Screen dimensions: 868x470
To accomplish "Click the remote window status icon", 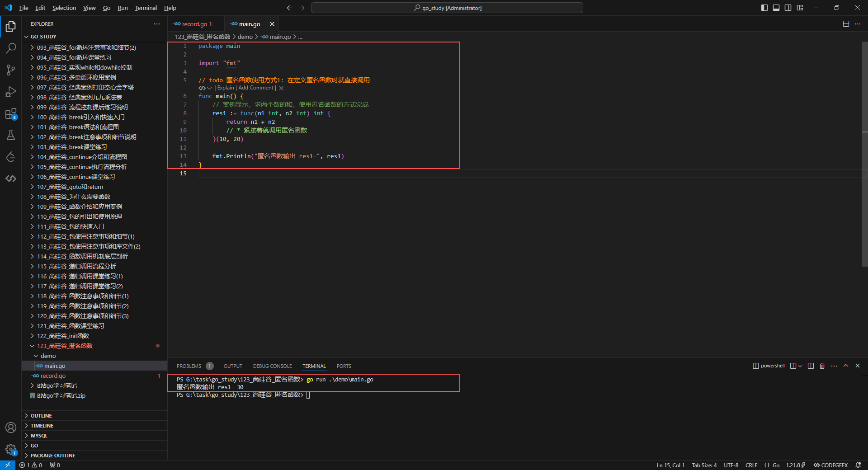I will (x=8, y=465).
